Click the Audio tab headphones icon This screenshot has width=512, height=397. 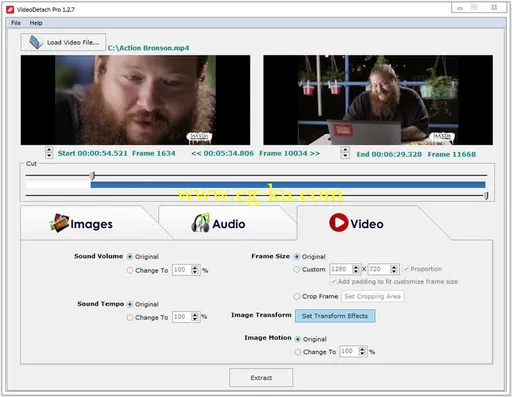[201, 223]
